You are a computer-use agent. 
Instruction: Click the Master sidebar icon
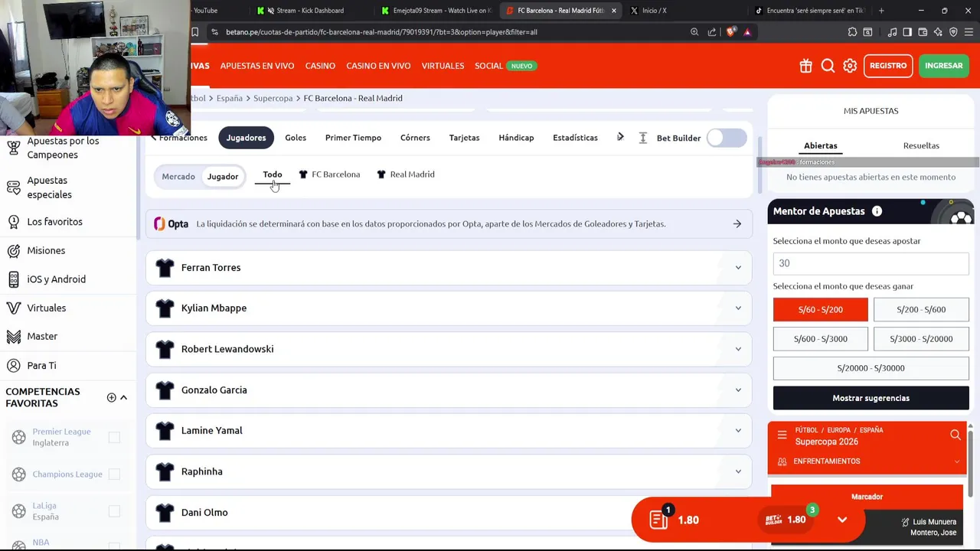13,337
